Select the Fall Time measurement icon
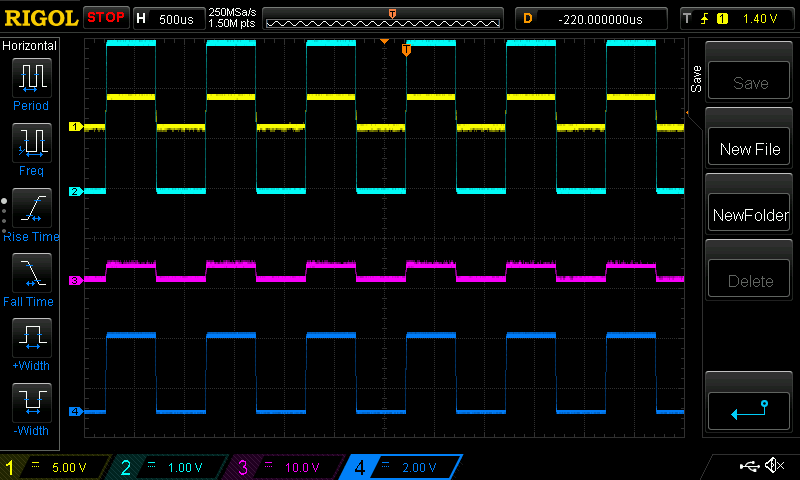The height and width of the screenshot is (480, 800). pos(32,272)
